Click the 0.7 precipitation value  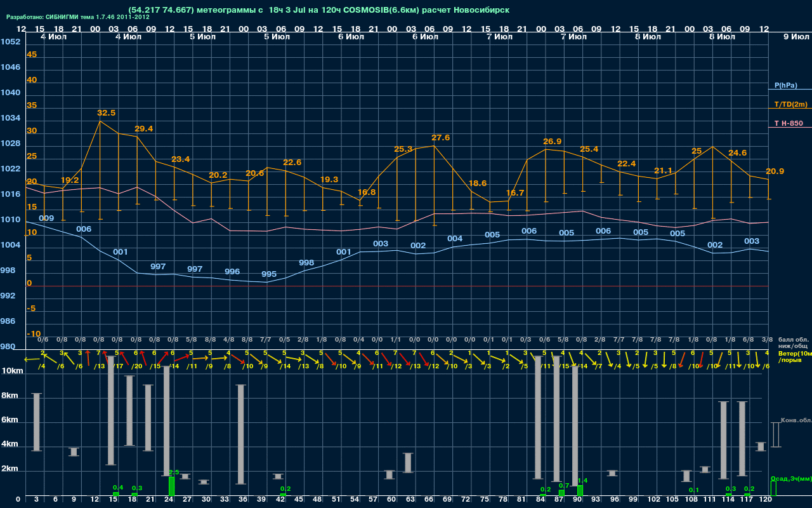tap(564, 485)
